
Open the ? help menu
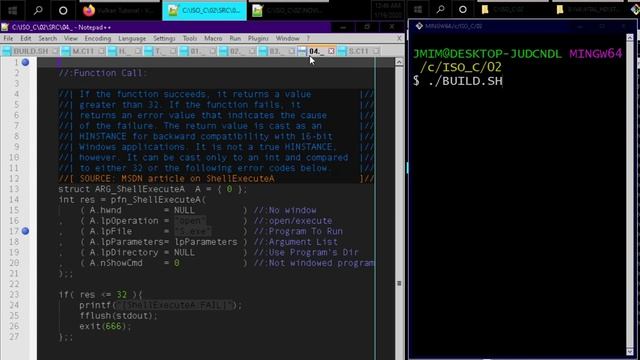308,38
